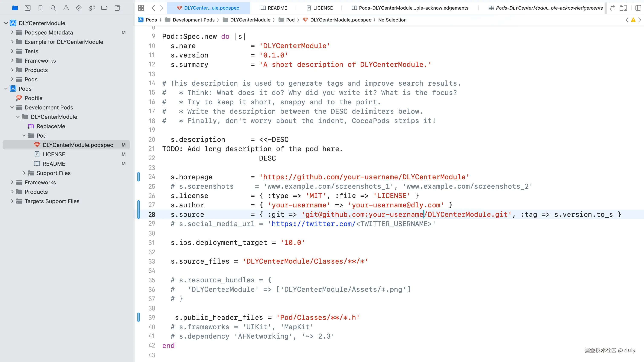Click the public_header_files path string
This screenshot has height=362, width=644.
coord(318,317)
